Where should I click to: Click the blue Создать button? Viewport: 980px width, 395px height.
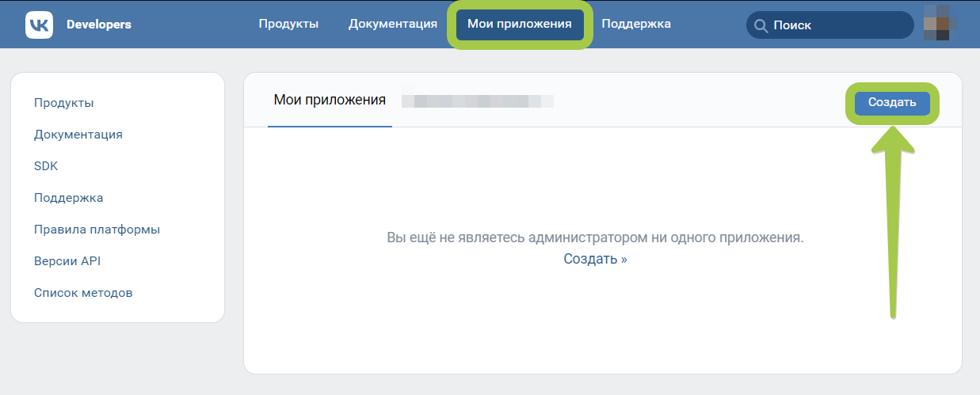(x=892, y=102)
